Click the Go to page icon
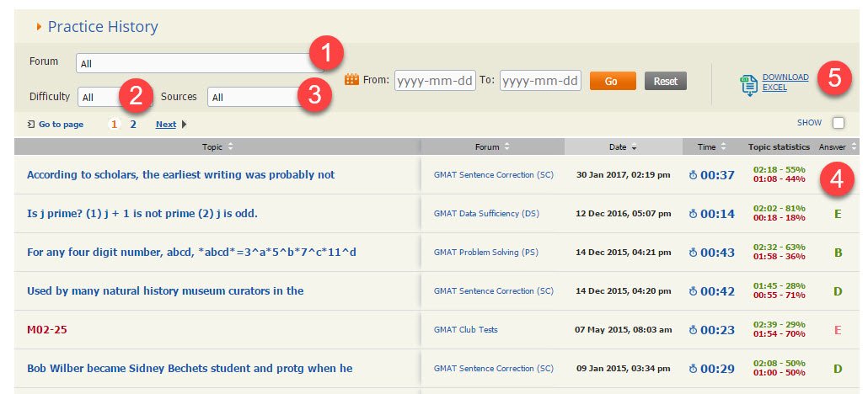The image size is (868, 394). coord(31,125)
